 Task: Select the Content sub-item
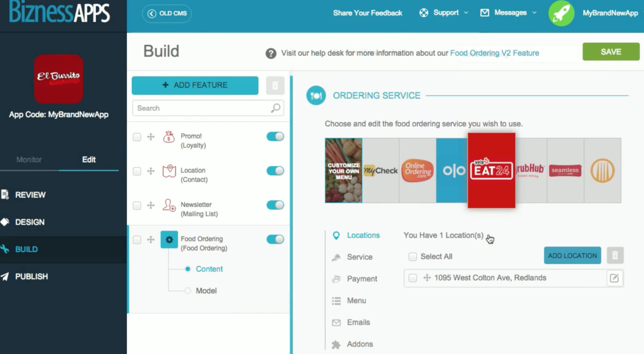click(x=209, y=269)
